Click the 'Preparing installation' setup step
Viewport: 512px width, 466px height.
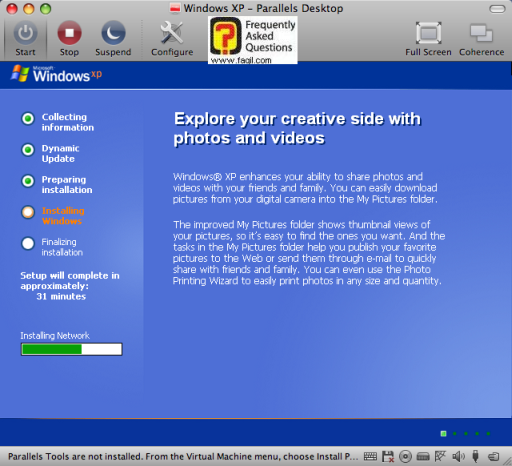coord(57,184)
